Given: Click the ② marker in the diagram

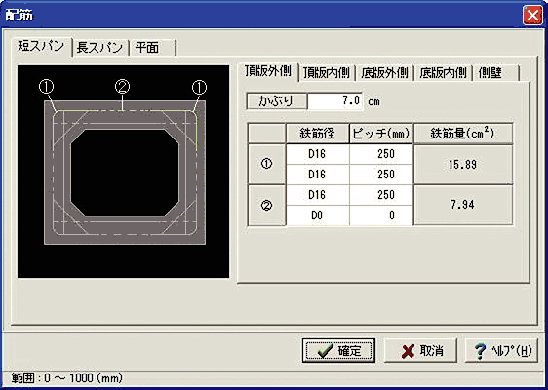Looking at the screenshot, I should coord(122,88).
